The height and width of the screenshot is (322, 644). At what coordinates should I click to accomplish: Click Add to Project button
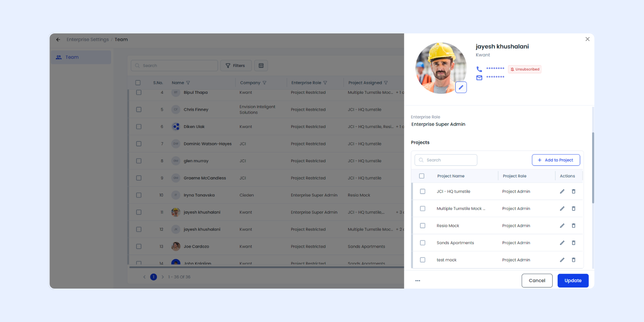(556, 160)
